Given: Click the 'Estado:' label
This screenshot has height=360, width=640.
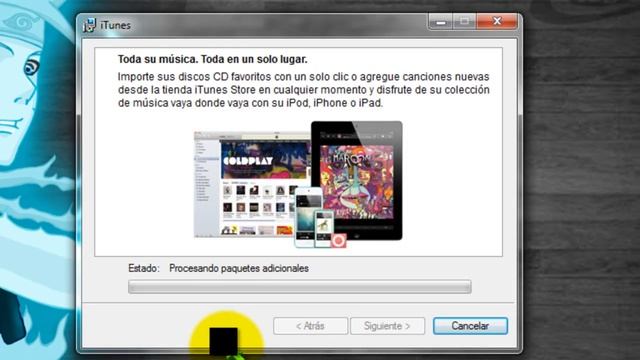Looking at the screenshot, I should 144,268.
